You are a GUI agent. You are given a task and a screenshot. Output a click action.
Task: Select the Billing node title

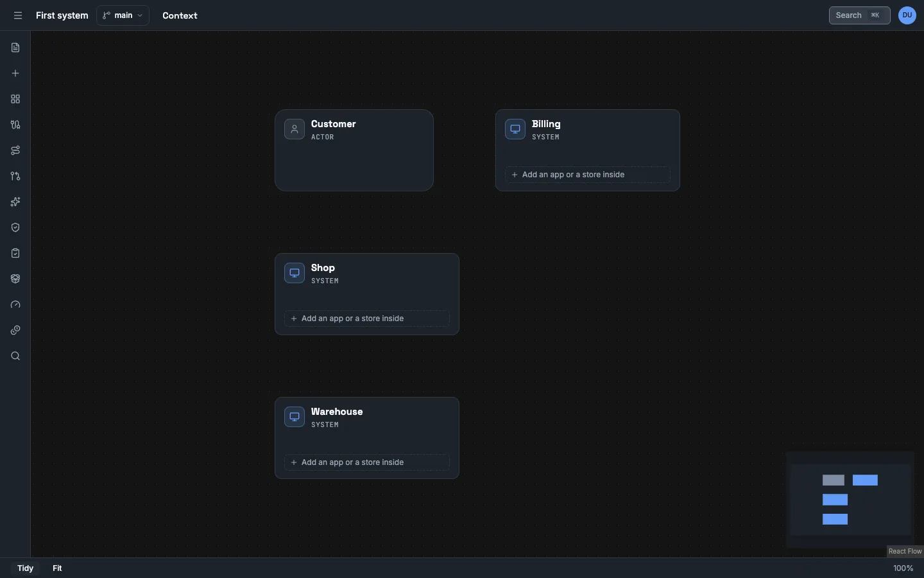[546, 124]
